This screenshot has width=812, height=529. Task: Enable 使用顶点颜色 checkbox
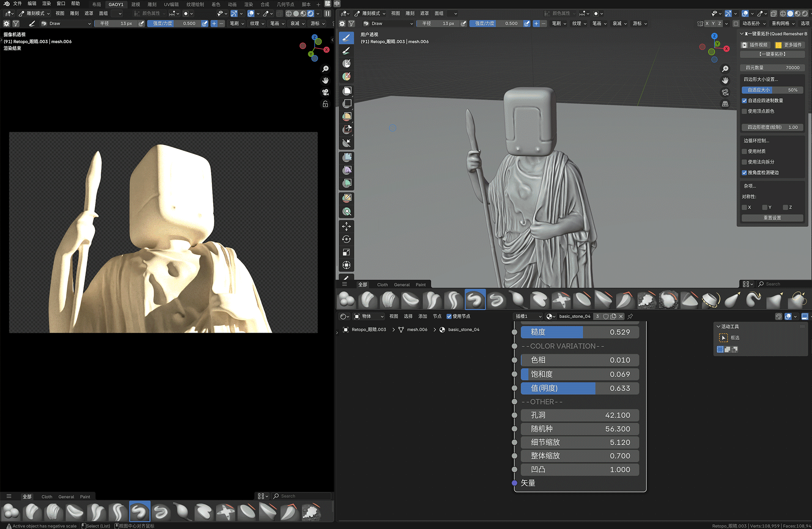click(744, 111)
